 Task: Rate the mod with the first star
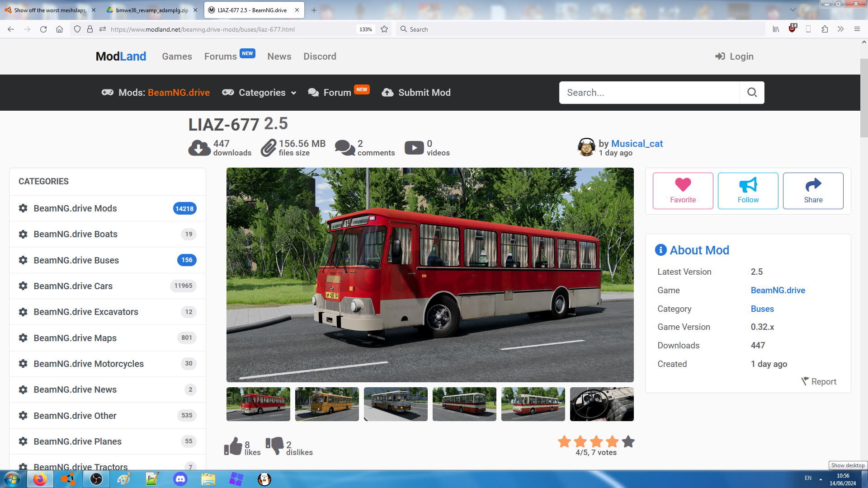tap(564, 441)
